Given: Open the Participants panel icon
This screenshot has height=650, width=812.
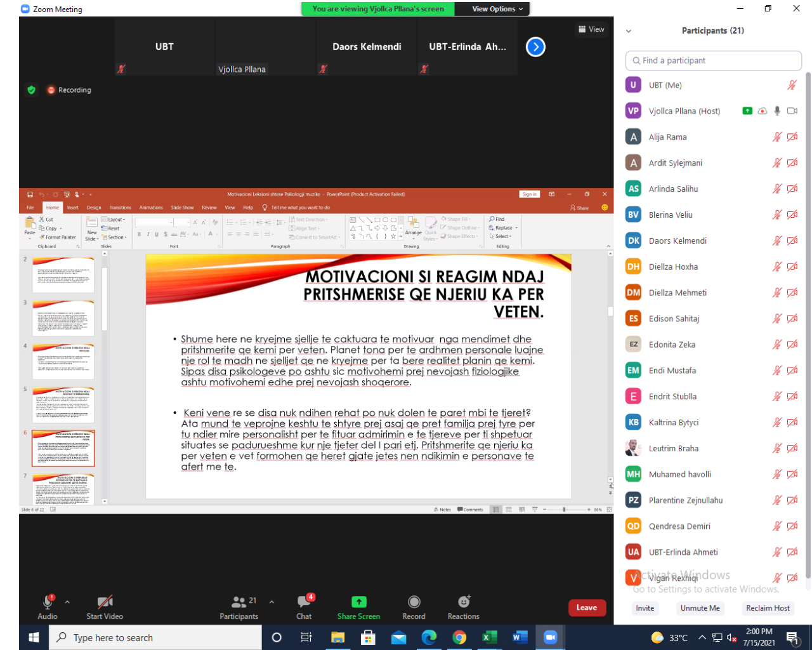Looking at the screenshot, I should tap(239, 602).
